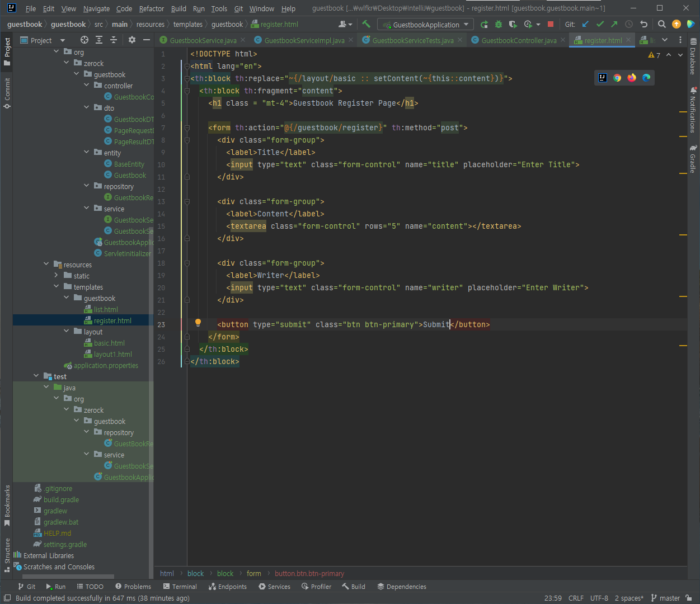Open Git history clock icon
The width and height of the screenshot is (700, 604).
click(x=629, y=24)
